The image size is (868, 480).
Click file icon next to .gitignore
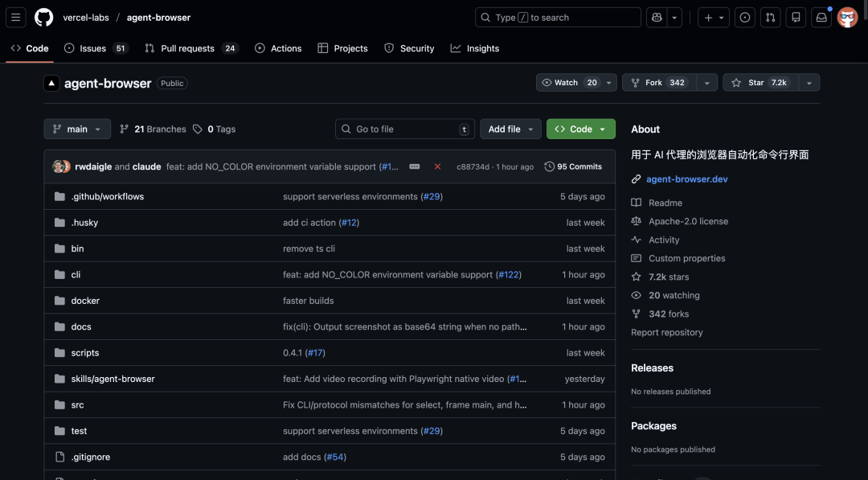point(59,457)
